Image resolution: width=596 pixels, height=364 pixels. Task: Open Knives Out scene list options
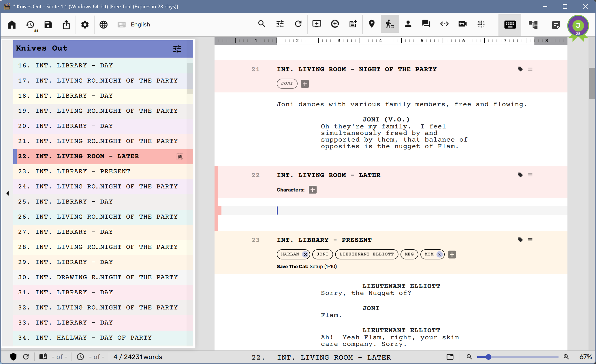[x=177, y=49]
